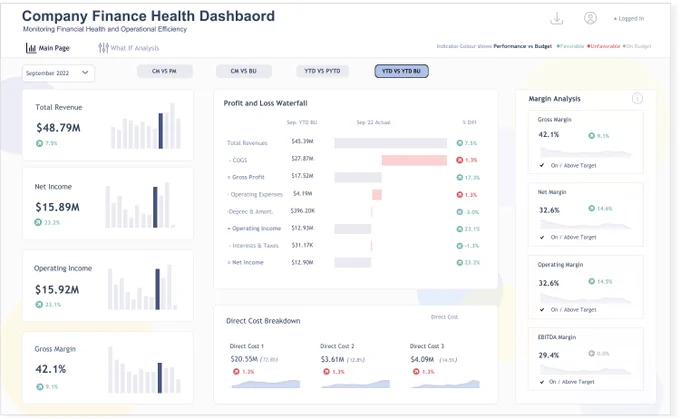
Task: Click the highlighted bar in Net Income chart
Action: click(155, 207)
